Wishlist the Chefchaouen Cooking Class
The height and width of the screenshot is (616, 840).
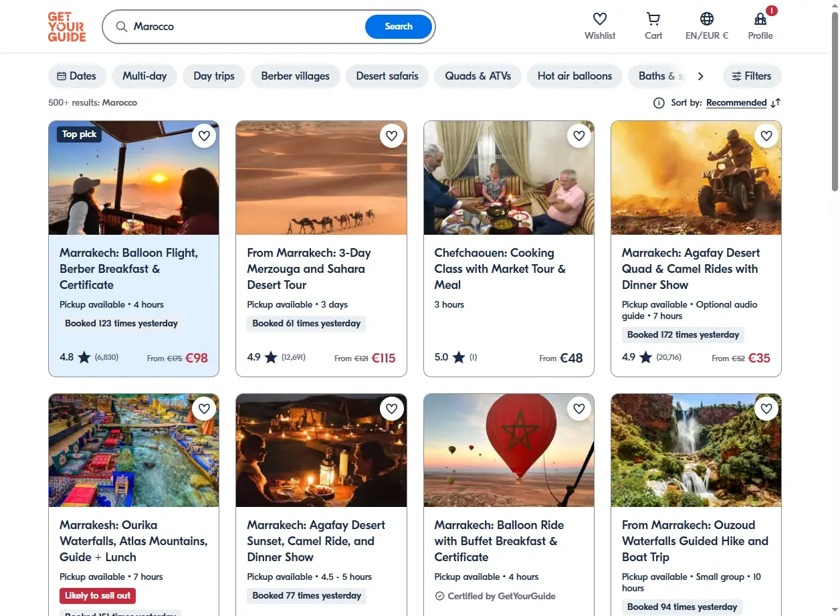(x=579, y=136)
